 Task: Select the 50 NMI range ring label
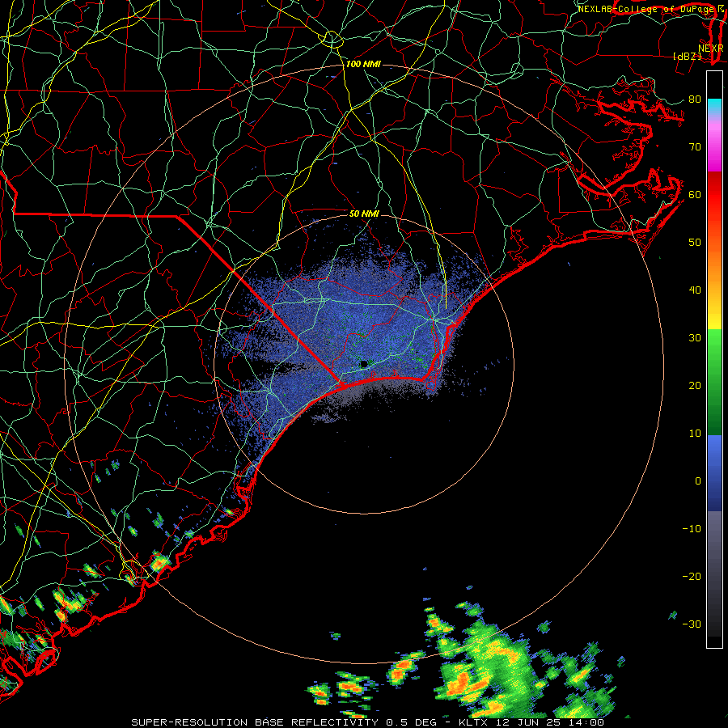(x=364, y=214)
